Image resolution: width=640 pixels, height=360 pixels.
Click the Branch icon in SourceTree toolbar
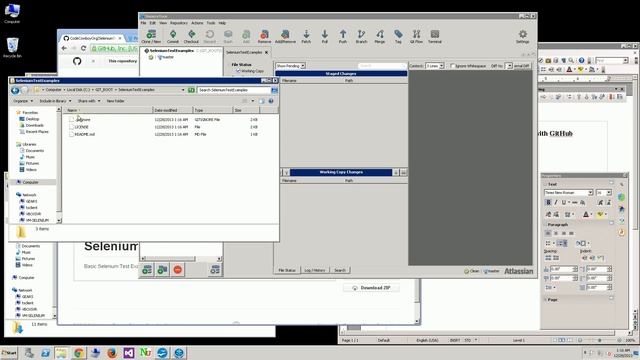coord(361,36)
